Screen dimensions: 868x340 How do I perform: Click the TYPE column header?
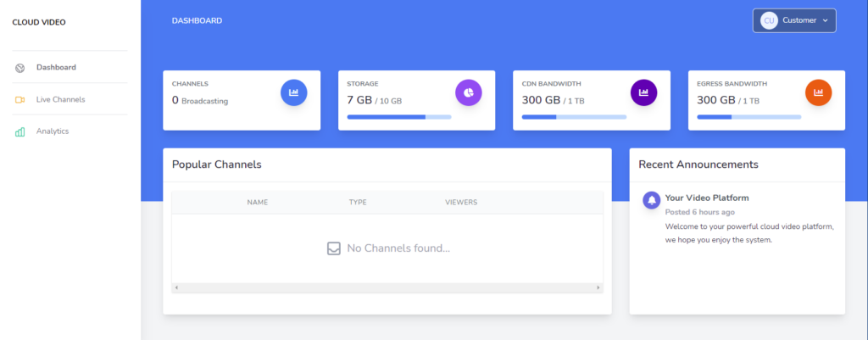pyautogui.click(x=358, y=203)
